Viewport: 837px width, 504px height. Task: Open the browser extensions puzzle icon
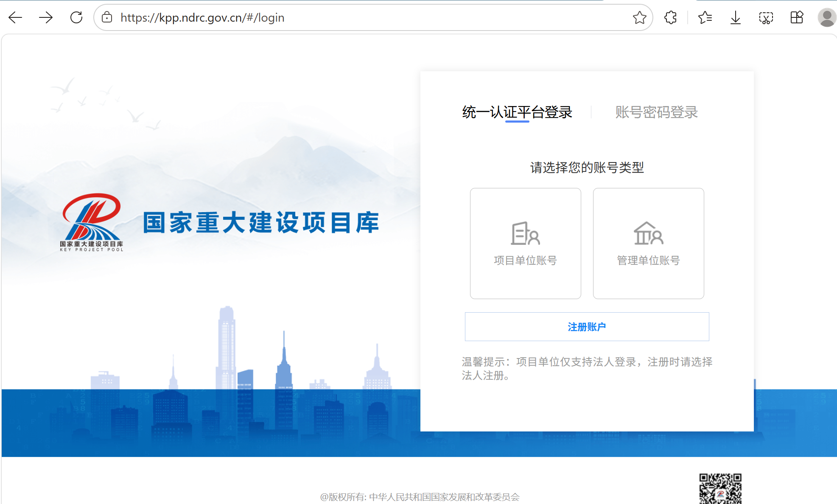pos(671,17)
